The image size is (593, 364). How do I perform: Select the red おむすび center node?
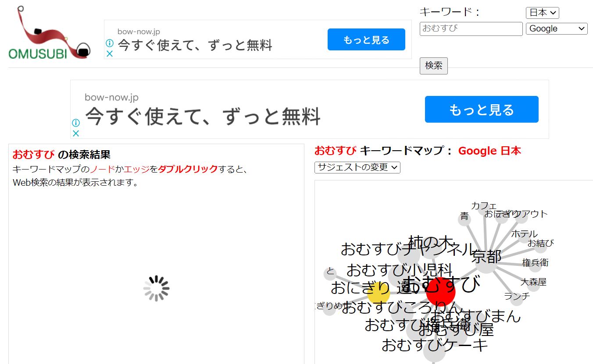click(441, 291)
